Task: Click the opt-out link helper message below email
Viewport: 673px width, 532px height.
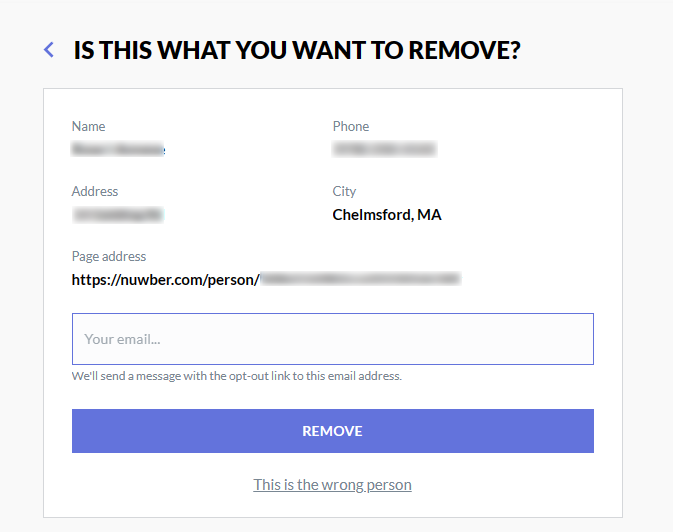Action: 237,376
